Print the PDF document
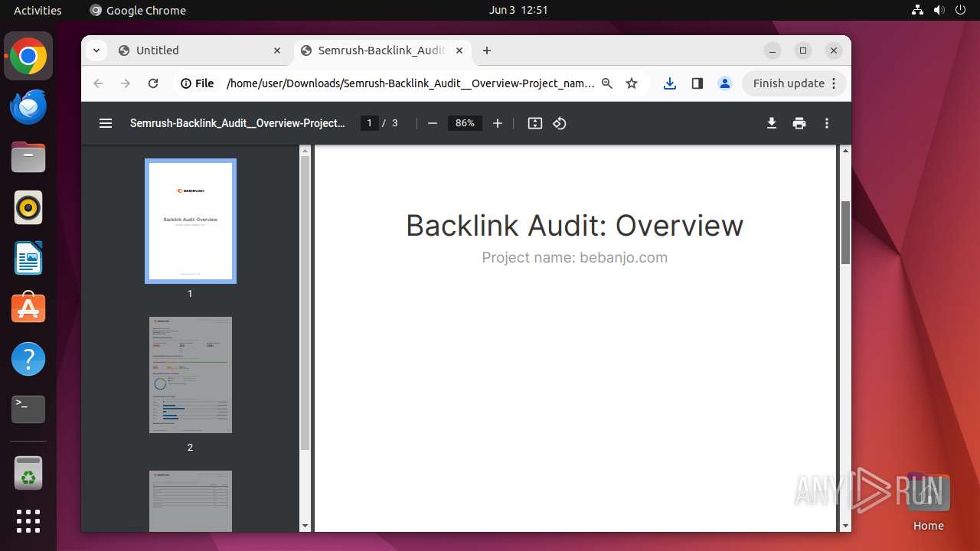The height and width of the screenshot is (551, 980). coord(799,123)
